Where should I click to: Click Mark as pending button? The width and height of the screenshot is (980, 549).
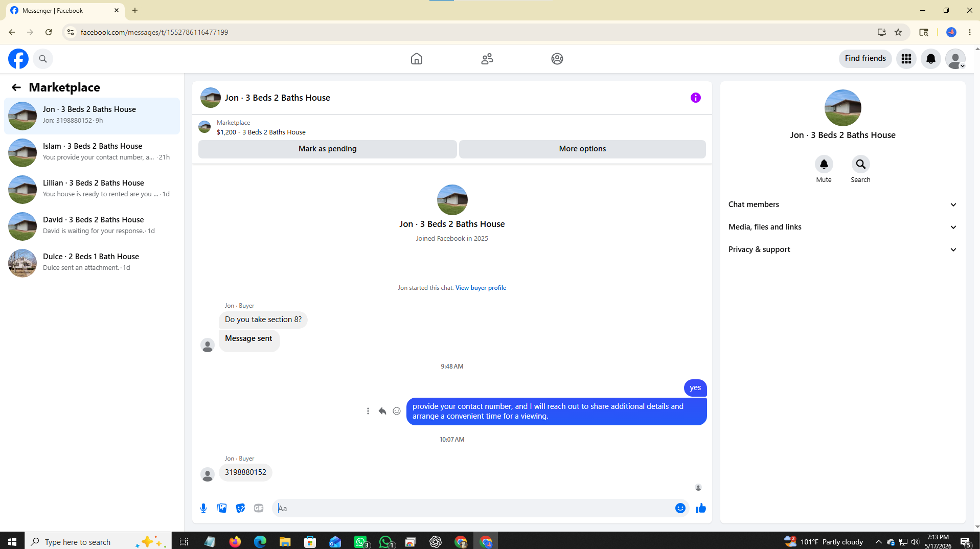(x=328, y=149)
